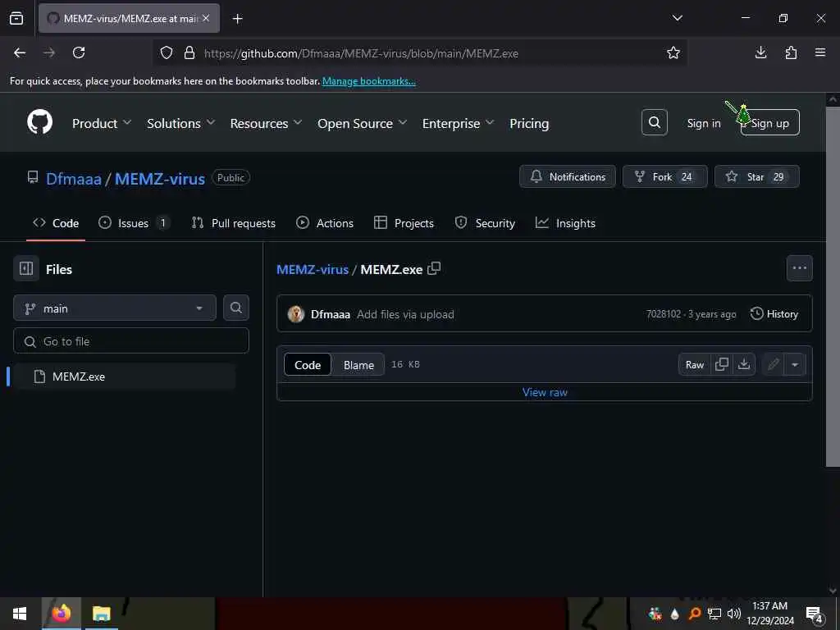The width and height of the screenshot is (840, 630).
Task: Expand the Enterprise menu
Action: pos(458,123)
